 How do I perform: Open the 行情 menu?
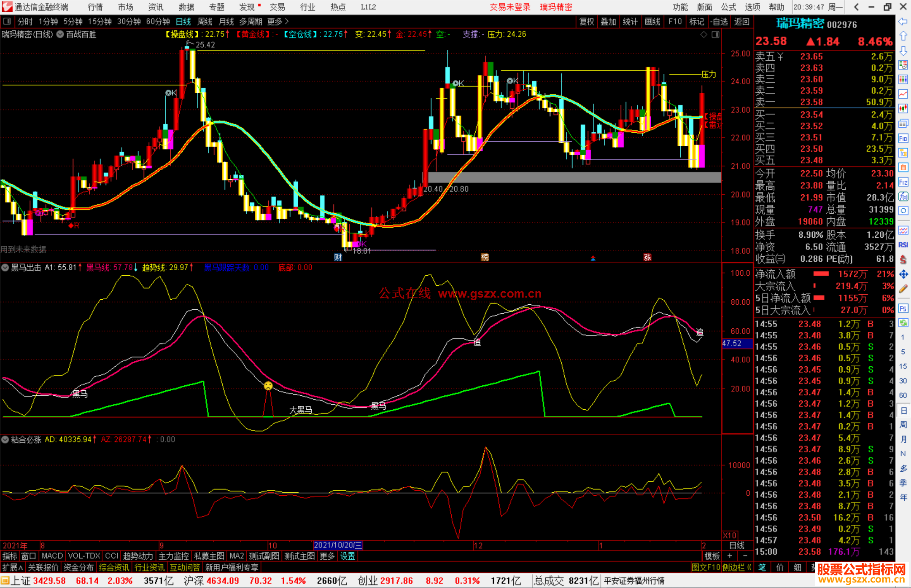pos(95,7)
